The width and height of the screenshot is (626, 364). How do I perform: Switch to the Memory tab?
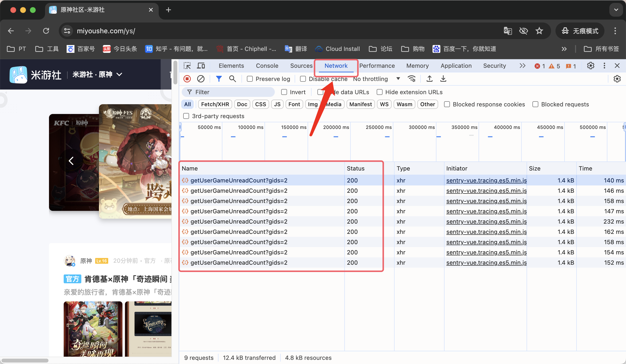[417, 66]
